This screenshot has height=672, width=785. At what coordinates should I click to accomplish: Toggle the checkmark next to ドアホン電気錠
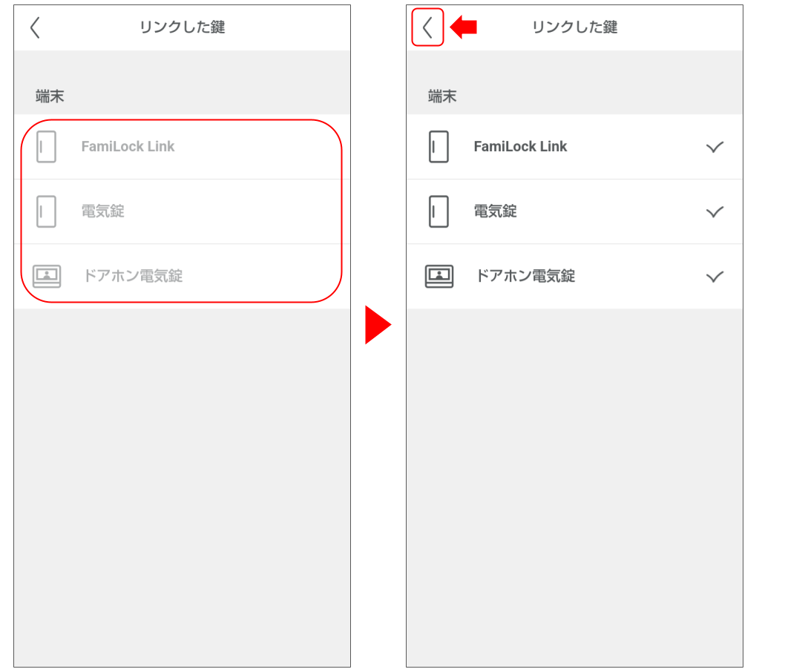pos(715,276)
